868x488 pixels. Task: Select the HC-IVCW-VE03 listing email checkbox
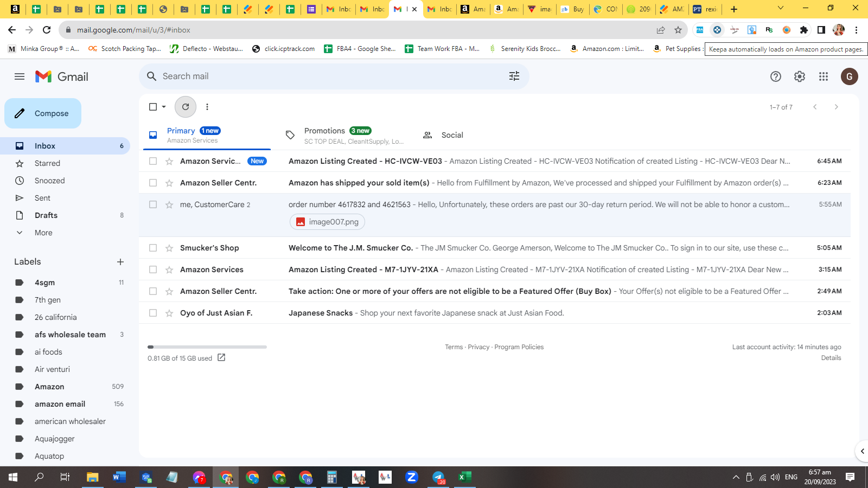tap(153, 161)
